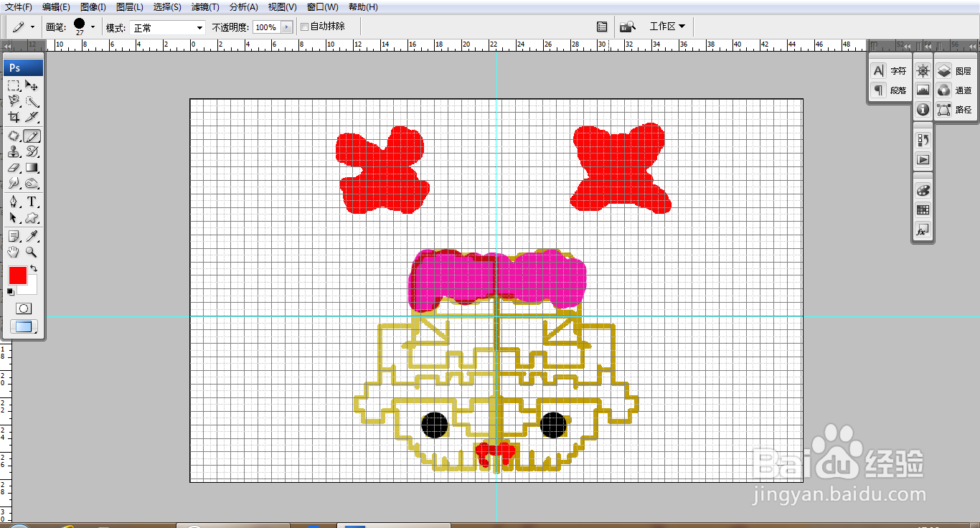Enable the 自动抹除 checkbox

point(304,27)
